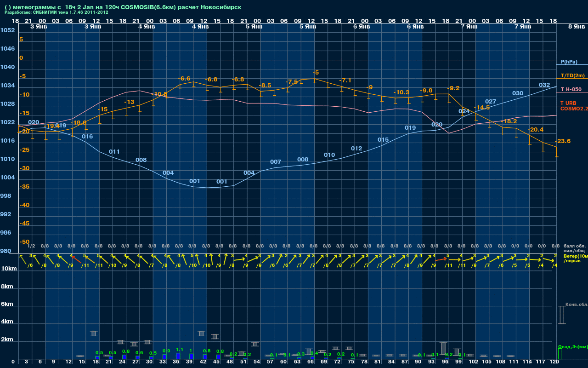Click the meteogram title text at top
This screenshot has height=368, width=588.
(123, 7)
